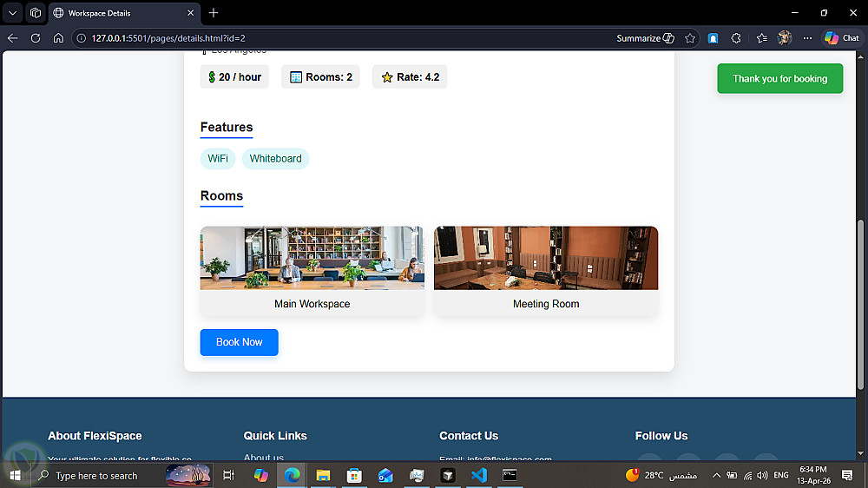Viewport: 868px width, 488px height.
Task: Click the Thank you for booking notification
Action: [x=780, y=79]
